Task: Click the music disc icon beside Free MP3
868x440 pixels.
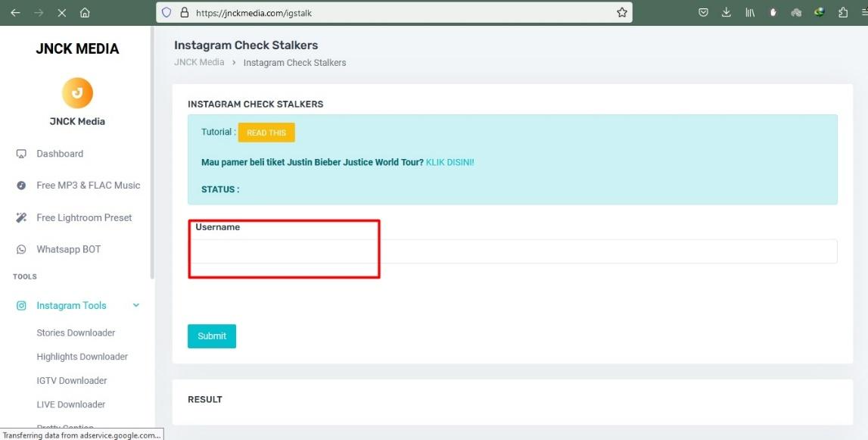Action: tap(21, 186)
